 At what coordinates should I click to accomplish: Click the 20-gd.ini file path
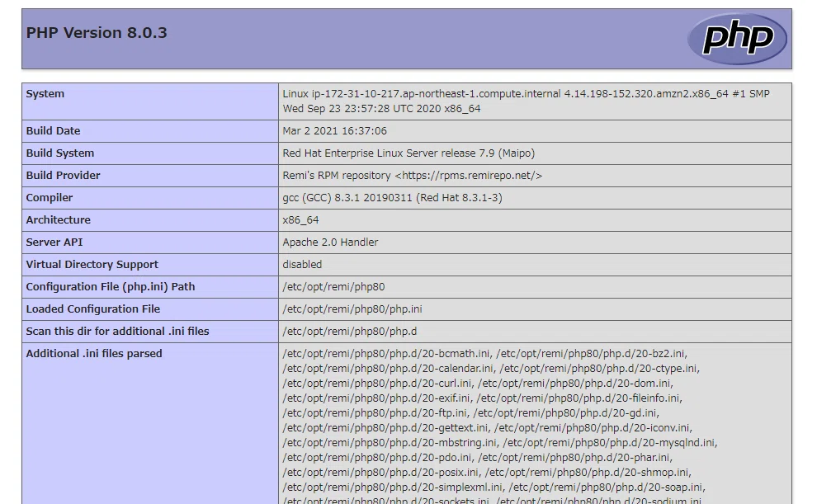(565, 413)
